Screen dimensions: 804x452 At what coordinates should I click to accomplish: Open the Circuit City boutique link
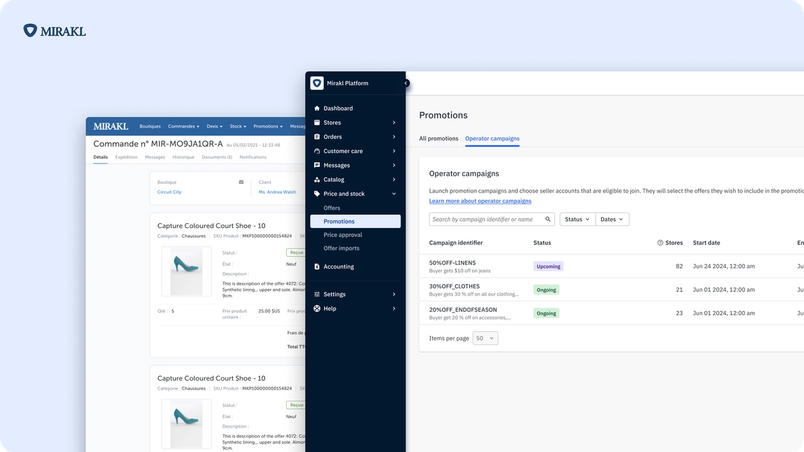point(169,192)
